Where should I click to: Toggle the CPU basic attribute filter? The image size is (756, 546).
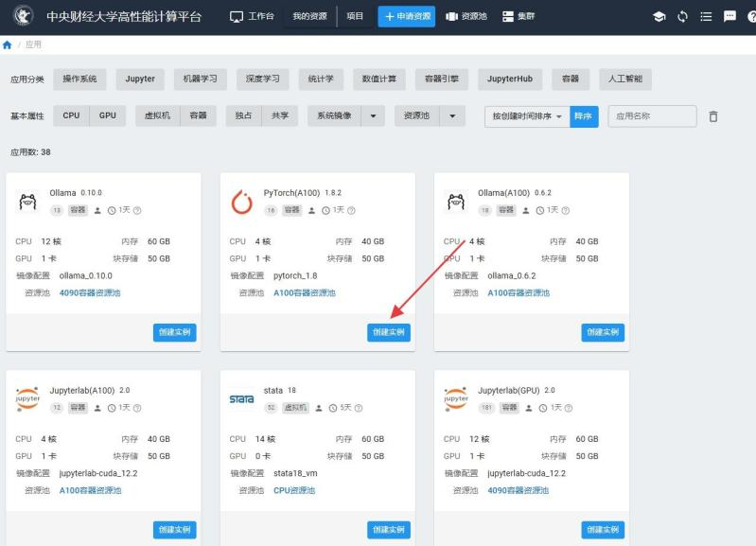pos(72,115)
